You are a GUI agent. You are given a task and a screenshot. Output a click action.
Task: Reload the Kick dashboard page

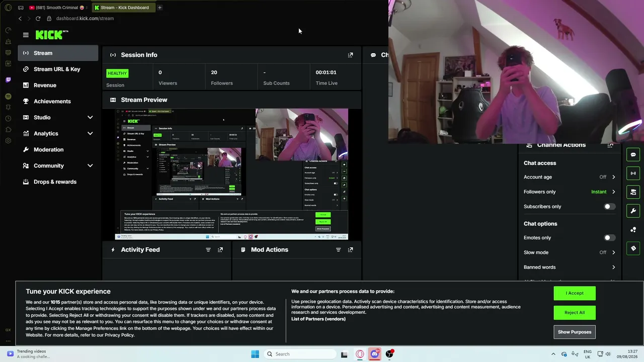(38, 19)
